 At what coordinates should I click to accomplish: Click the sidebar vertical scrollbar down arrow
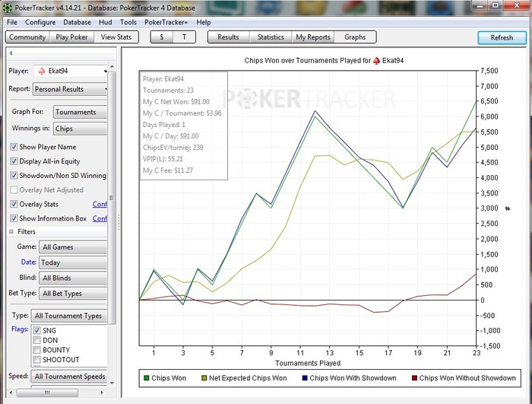112,383
